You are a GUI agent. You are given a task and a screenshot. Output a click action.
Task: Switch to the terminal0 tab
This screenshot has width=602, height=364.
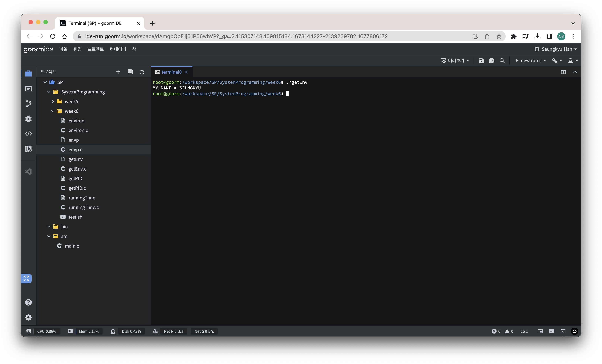(x=171, y=72)
